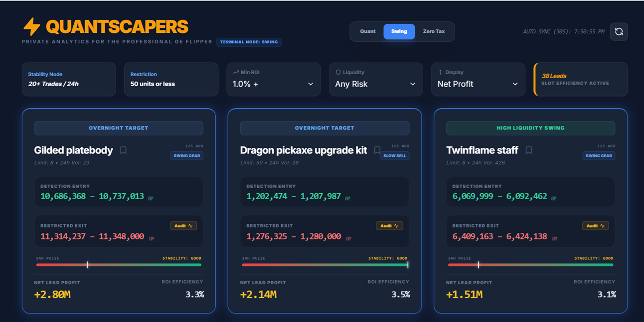
Task: Click the Liquidity shield icon
Action: (338, 72)
